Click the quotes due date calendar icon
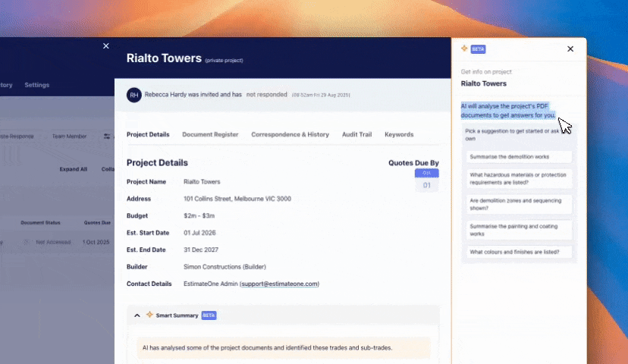Viewport: 628px width, 364px height. point(426,181)
